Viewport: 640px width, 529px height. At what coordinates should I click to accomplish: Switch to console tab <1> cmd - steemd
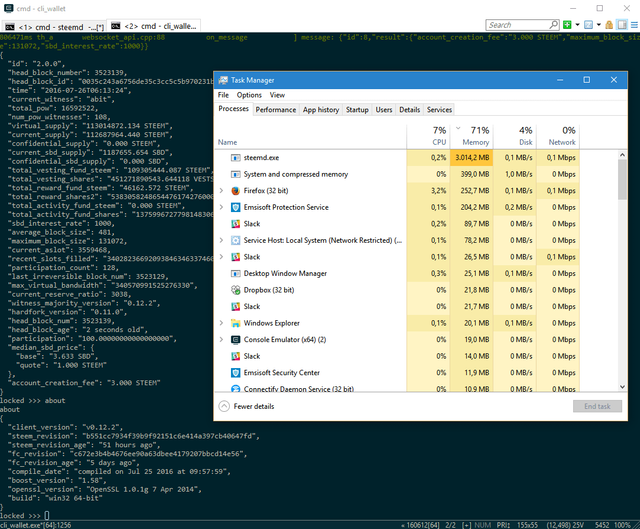tap(54, 27)
